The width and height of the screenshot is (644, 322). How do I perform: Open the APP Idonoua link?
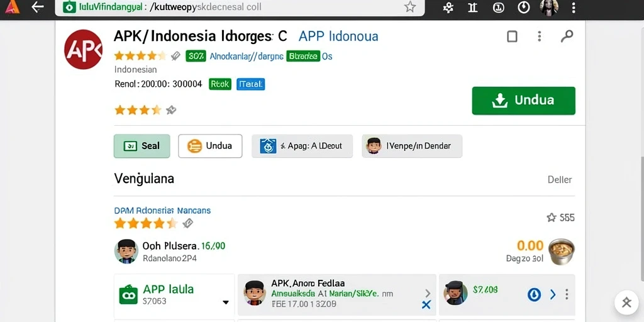pos(338,36)
